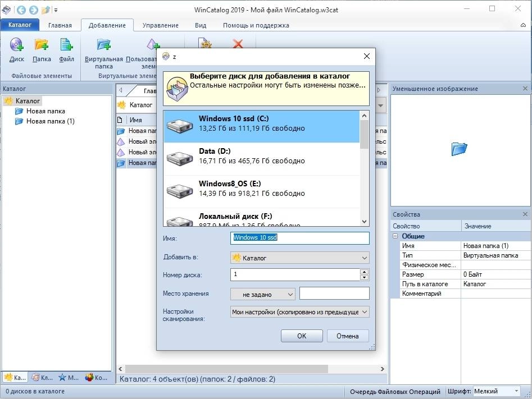Close the Свойства panel
This screenshot has height=399, width=532.
(x=525, y=214)
